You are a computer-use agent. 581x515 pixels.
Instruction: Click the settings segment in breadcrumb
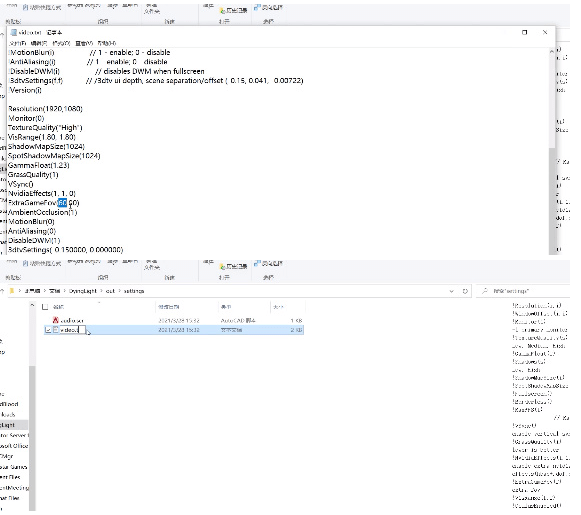(x=134, y=291)
